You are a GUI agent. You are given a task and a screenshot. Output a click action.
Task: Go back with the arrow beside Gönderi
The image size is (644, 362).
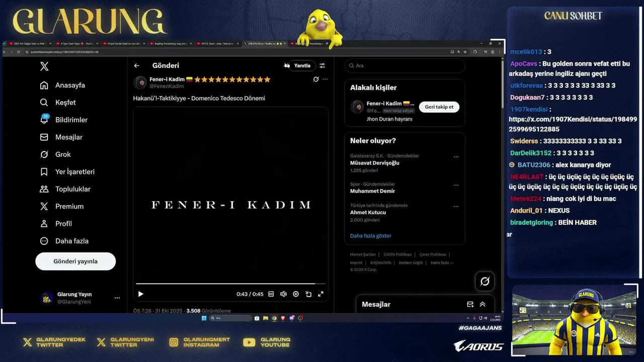click(136, 65)
